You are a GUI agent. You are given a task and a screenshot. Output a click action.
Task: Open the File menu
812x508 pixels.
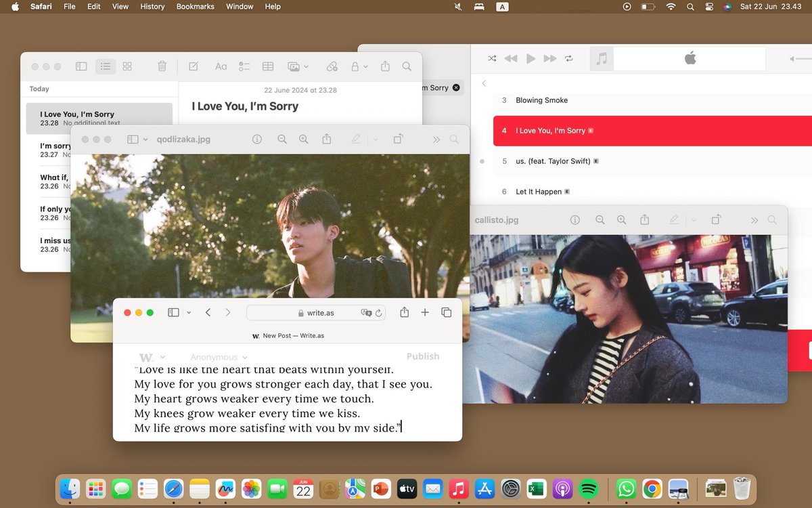(x=69, y=7)
